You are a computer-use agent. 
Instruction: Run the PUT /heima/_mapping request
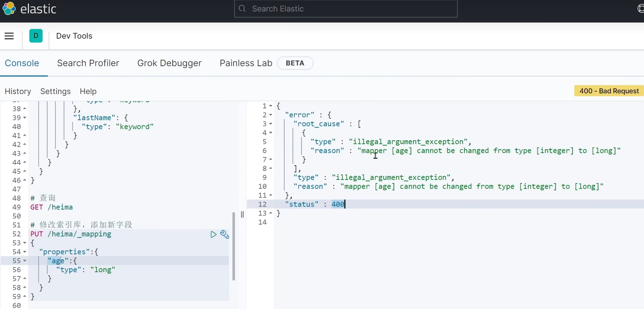coord(213,235)
